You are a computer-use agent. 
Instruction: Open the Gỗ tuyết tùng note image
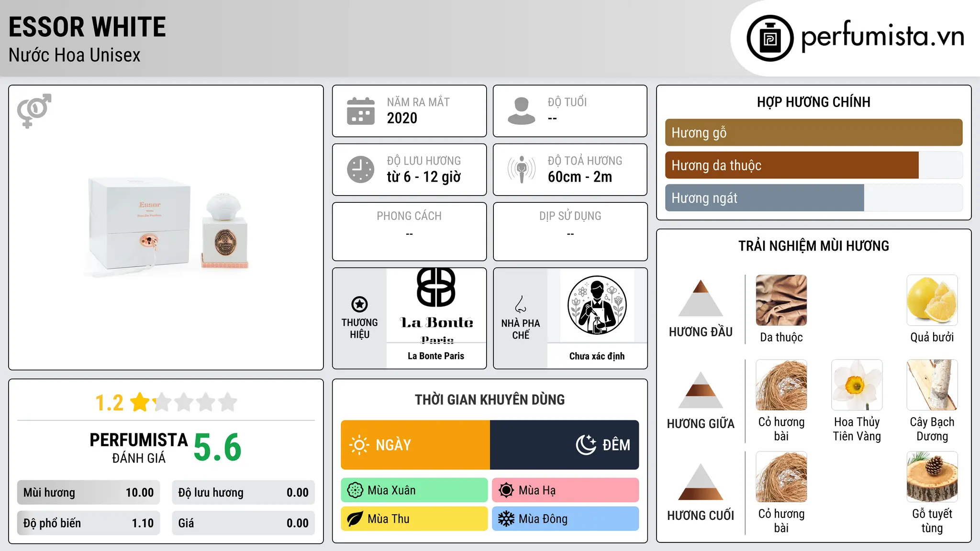tap(932, 477)
